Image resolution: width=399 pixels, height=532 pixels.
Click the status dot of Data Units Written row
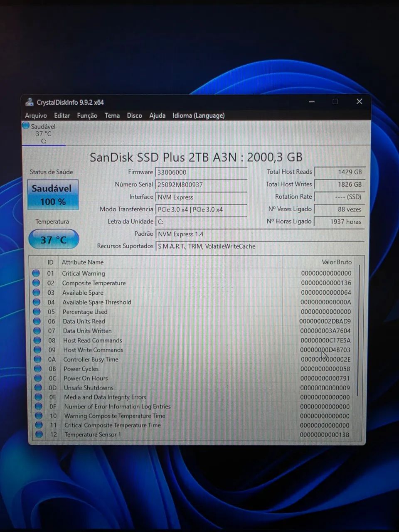pos(37,331)
